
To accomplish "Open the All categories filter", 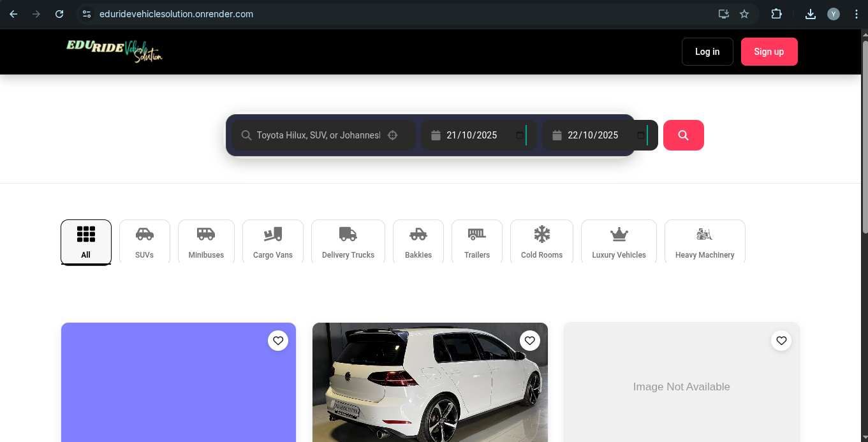I will click(x=85, y=242).
